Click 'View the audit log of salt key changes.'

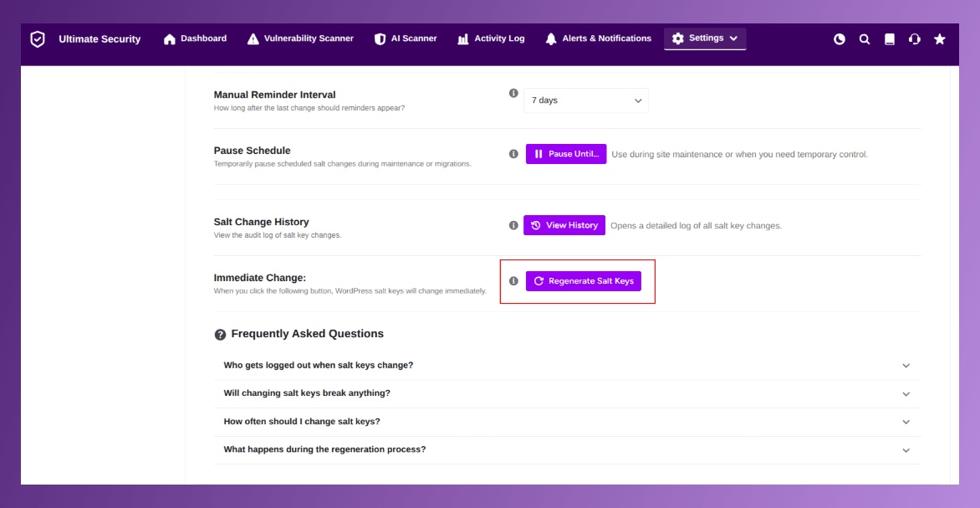pyautogui.click(x=278, y=236)
